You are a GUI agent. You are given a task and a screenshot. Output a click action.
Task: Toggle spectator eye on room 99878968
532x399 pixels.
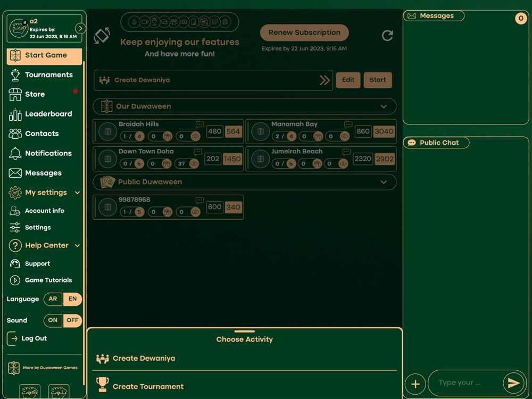click(195, 212)
